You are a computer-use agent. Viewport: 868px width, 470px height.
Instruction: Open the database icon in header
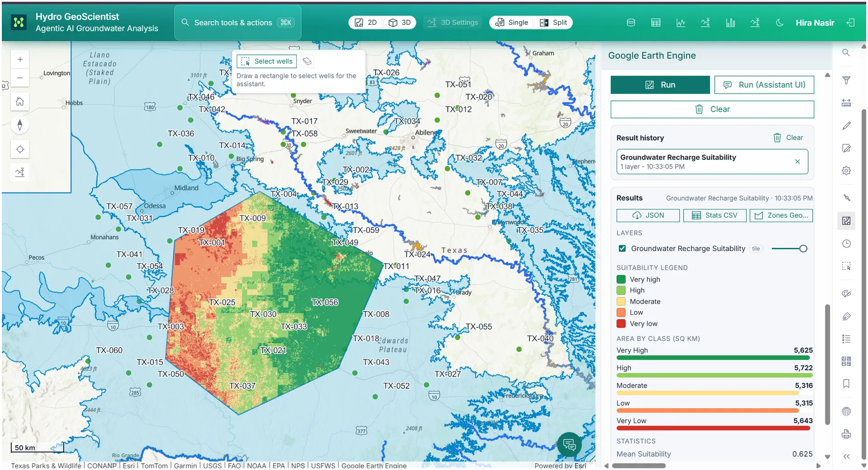(x=631, y=23)
